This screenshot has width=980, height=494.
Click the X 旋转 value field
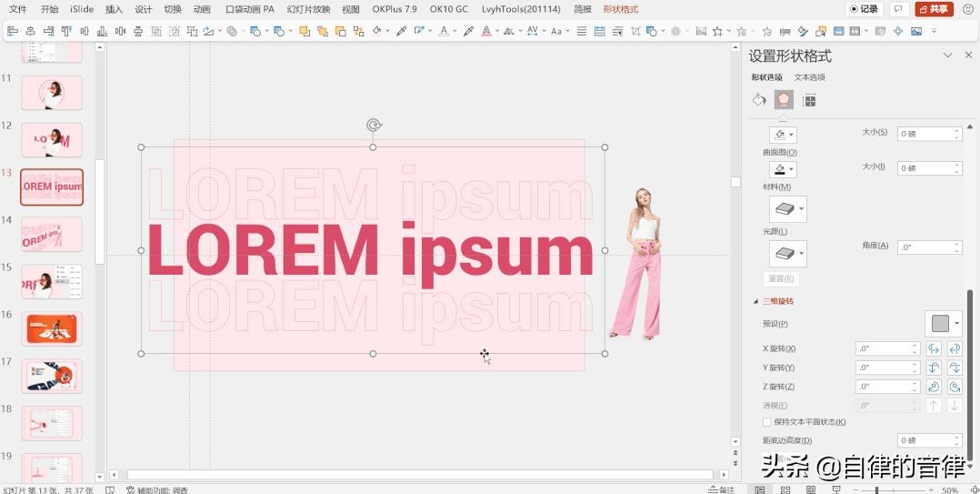point(887,349)
